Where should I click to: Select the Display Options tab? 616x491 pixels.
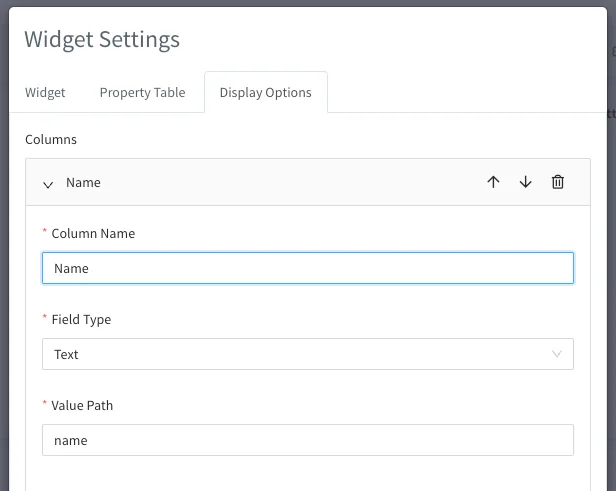point(266,92)
